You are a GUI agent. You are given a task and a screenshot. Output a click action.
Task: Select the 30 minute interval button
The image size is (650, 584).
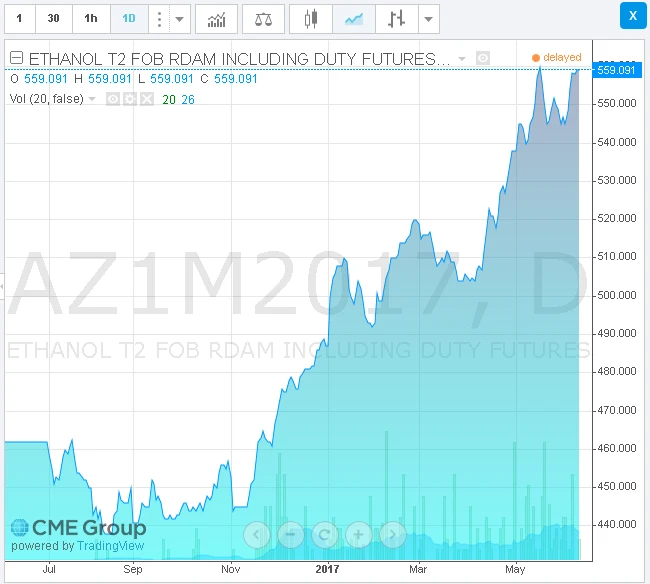point(53,19)
